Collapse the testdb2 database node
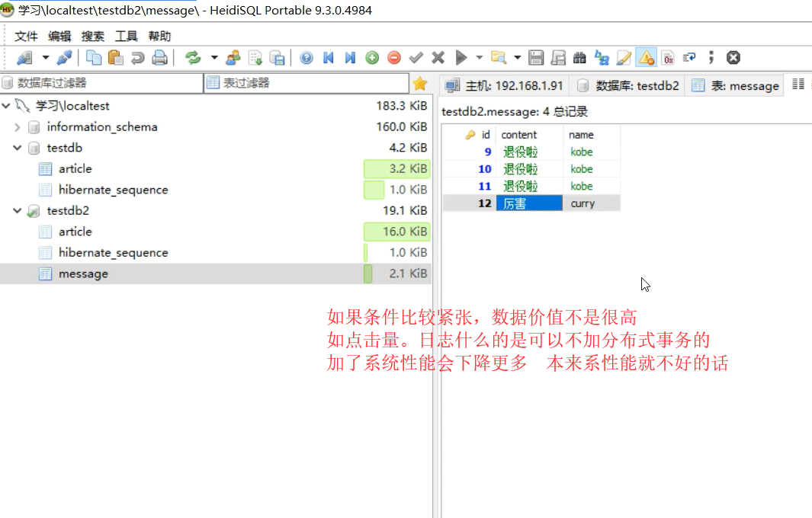The width and height of the screenshot is (812, 518). (x=17, y=210)
